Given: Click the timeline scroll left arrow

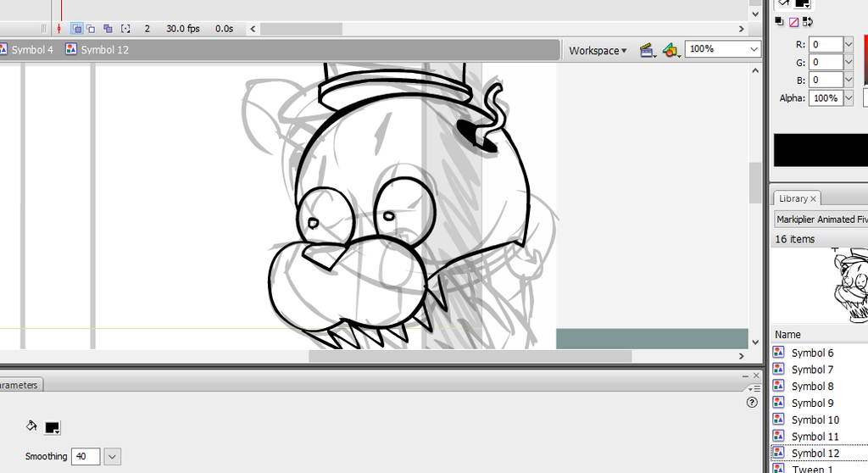Looking at the screenshot, I should [253, 29].
